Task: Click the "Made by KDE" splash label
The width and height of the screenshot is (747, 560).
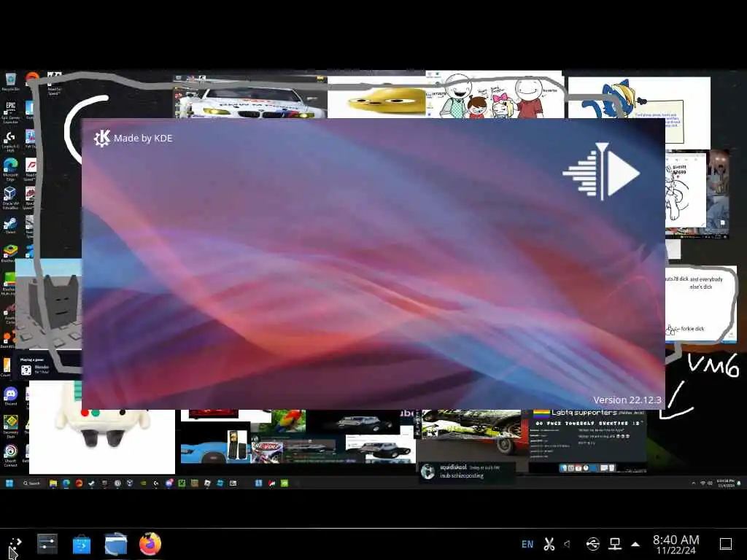Action: tap(133, 138)
